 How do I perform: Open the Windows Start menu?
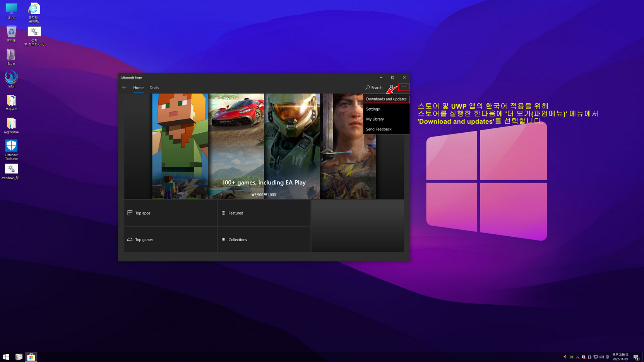coord(6,357)
